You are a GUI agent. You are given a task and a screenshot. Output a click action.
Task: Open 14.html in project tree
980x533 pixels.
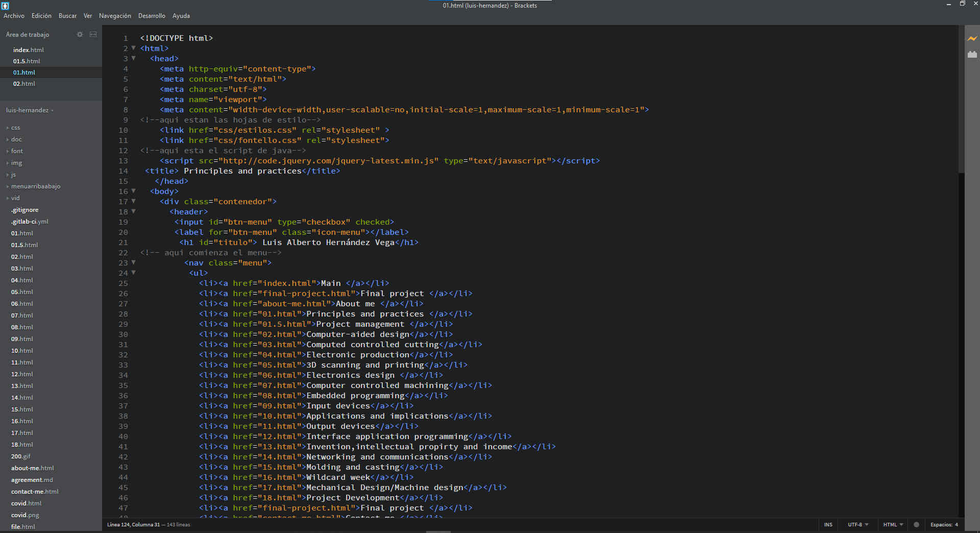click(22, 398)
